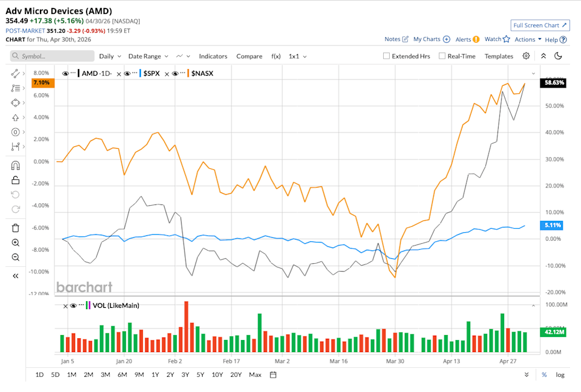Viewport: 581px width, 392px height.
Task: Open Full Screen Chart
Action: 540,25
